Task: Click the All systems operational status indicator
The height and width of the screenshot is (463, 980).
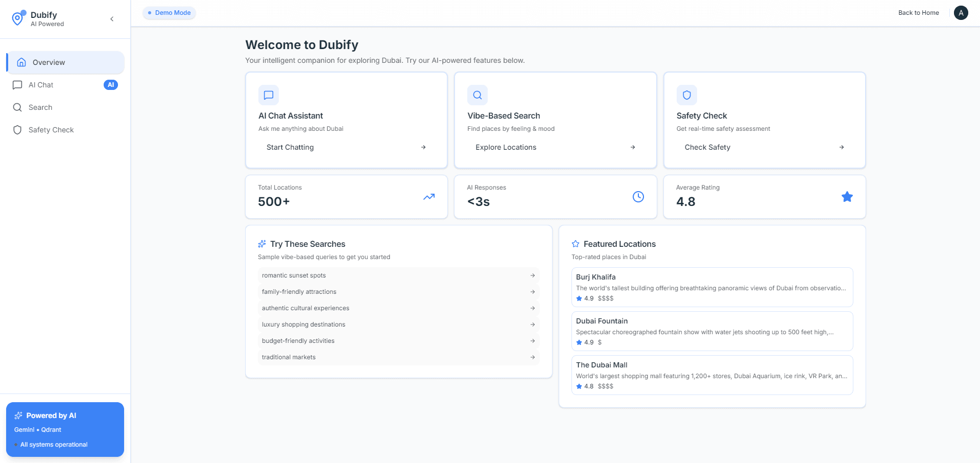Action: [x=50, y=445]
